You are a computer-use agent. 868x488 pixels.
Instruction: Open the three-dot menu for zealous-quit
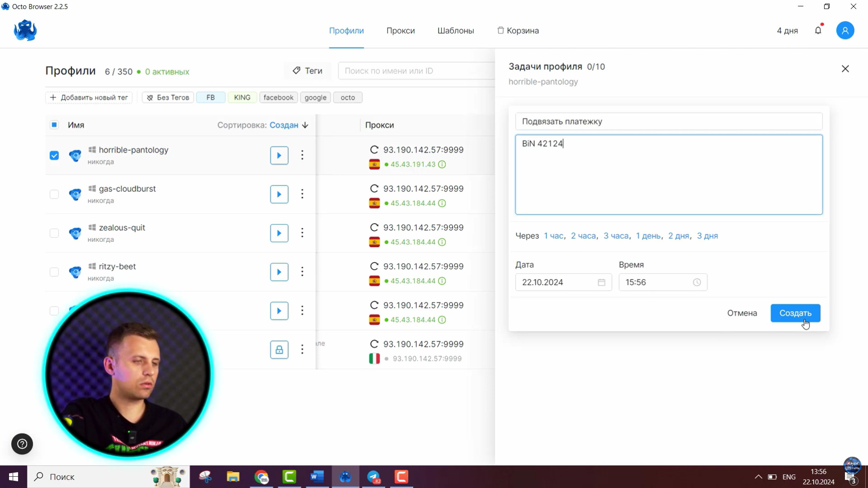point(302,233)
